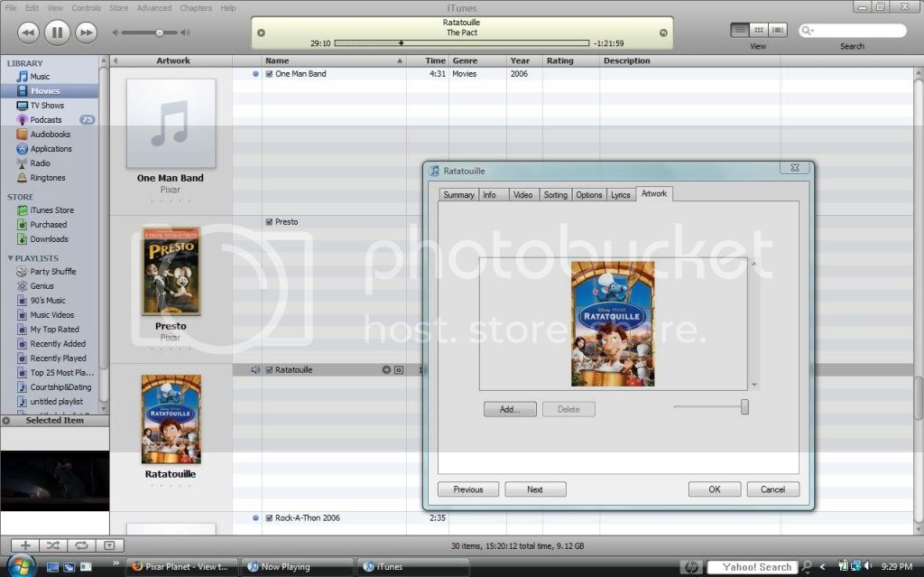Click the Add... artwork button

(510, 409)
